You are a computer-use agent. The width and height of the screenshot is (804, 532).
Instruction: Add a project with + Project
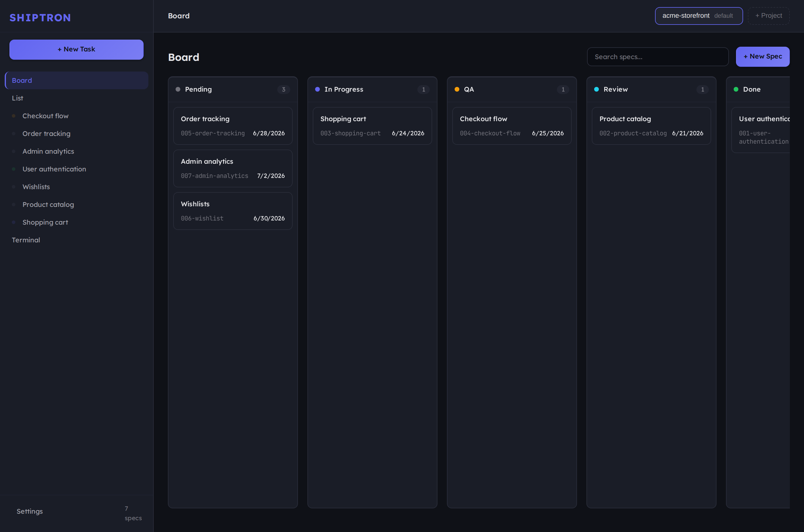pyautogui.click(x=769, y=16)
